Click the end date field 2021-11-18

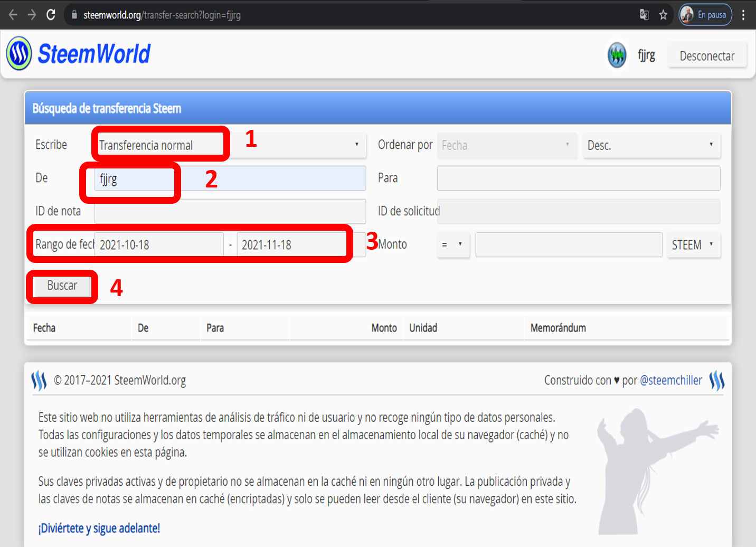pyautogui.click(x=301, y=245)
